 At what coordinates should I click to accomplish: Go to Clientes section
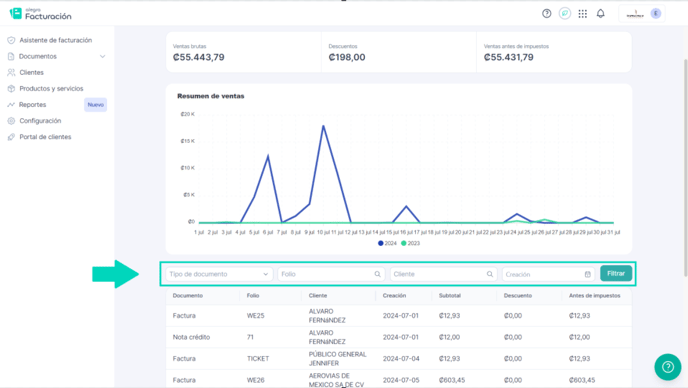click(x=31, y=72)
